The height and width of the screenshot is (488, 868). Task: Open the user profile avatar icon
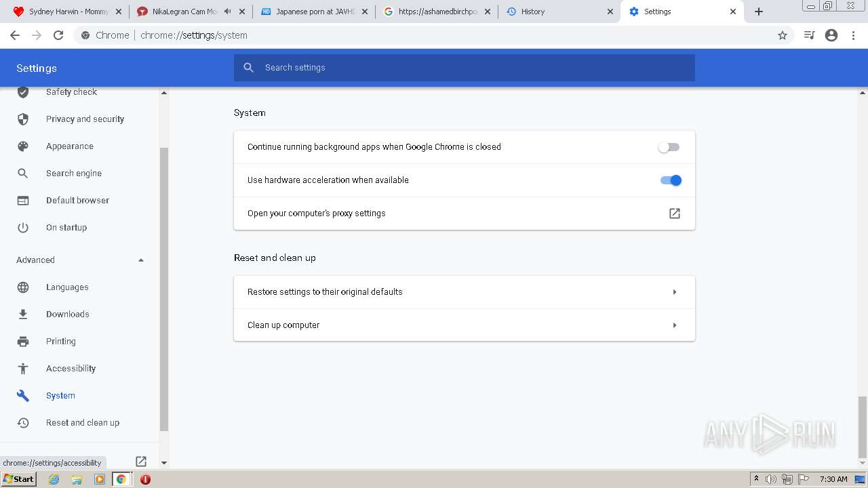pos(831,35)
